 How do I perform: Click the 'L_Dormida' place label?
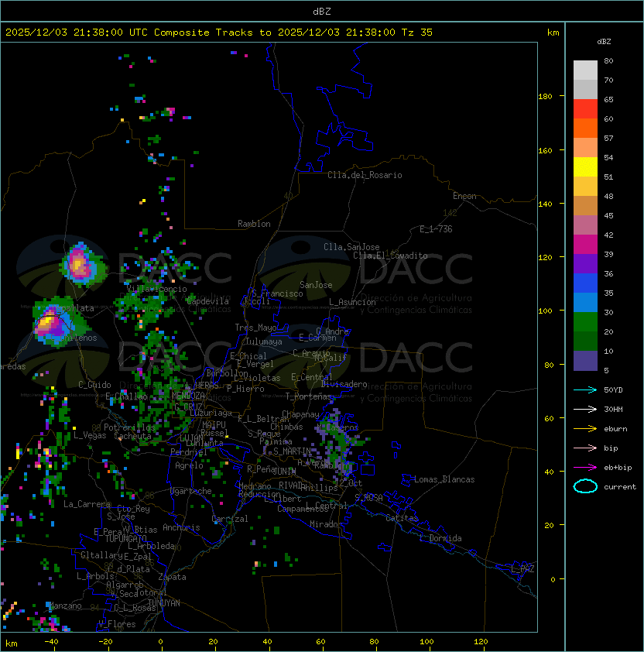[440, 538]
